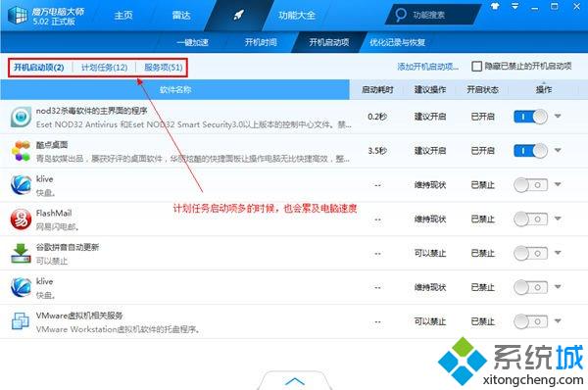Switch to 开机时间 sub-tab
The width and height of the screenshot is (588, 390).
tap(261, 42)
